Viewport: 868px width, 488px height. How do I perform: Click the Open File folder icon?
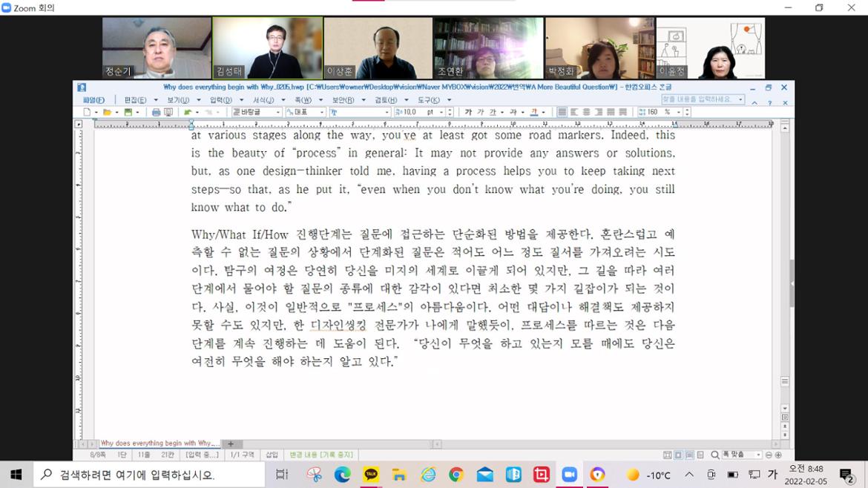107,112
